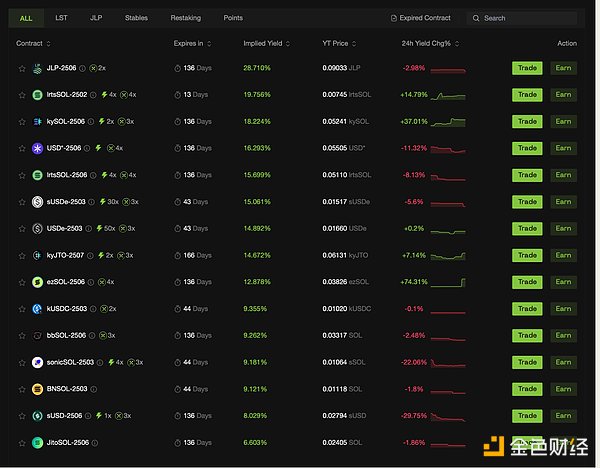The width and height of the screenshot is (600, 468).
Task: Click the 3x points badge on bbSOL-2506
Action: click(x=107, y=336)
